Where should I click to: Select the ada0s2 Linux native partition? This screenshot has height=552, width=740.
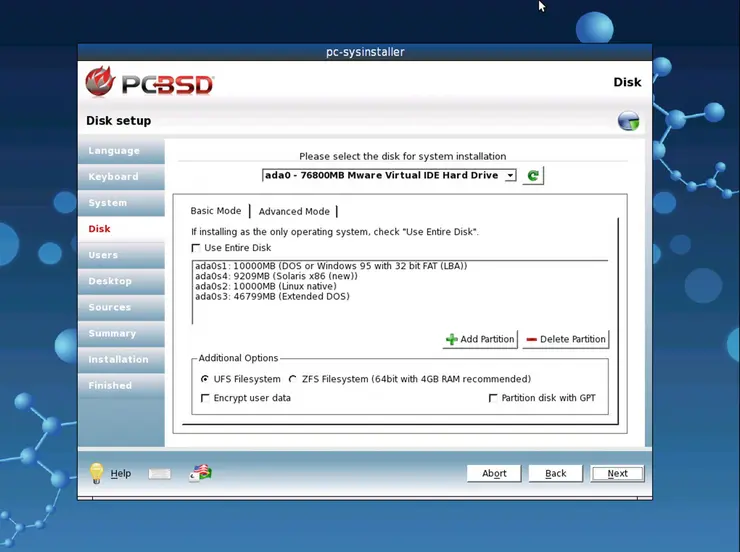coord(272,286)
